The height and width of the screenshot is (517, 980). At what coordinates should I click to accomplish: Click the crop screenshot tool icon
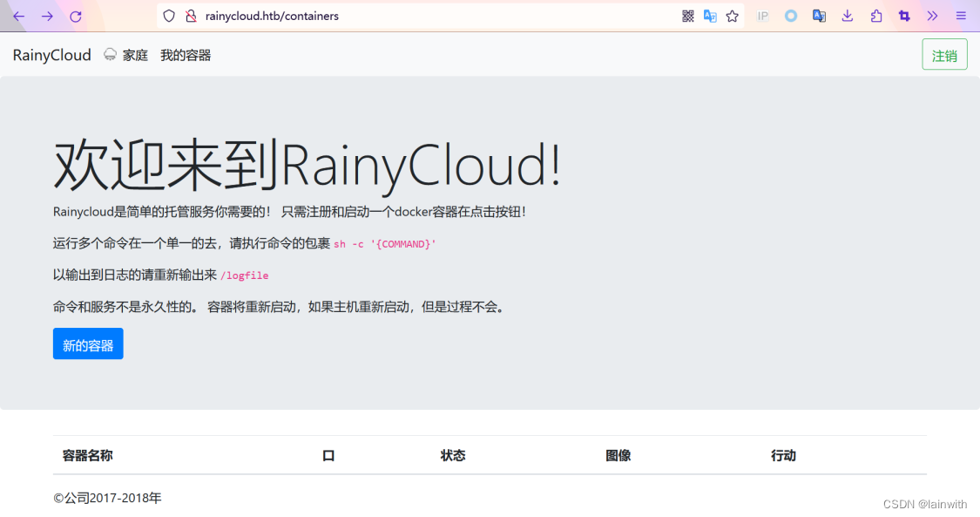click(x=904, y=17)
